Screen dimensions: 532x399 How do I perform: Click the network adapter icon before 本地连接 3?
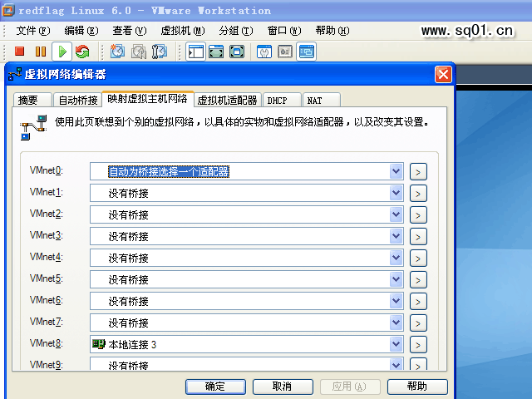[x=99, y=344]
